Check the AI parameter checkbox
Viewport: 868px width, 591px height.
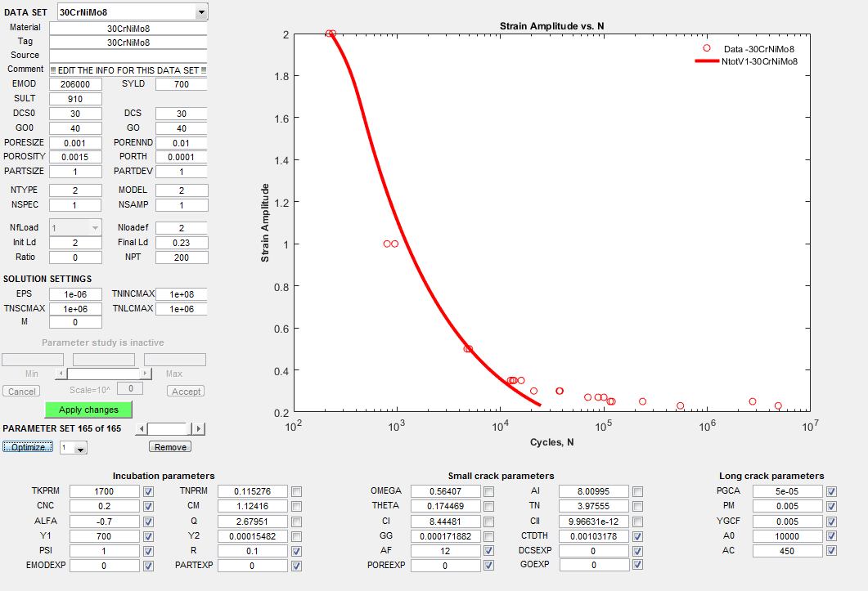(x=637, y=491)
